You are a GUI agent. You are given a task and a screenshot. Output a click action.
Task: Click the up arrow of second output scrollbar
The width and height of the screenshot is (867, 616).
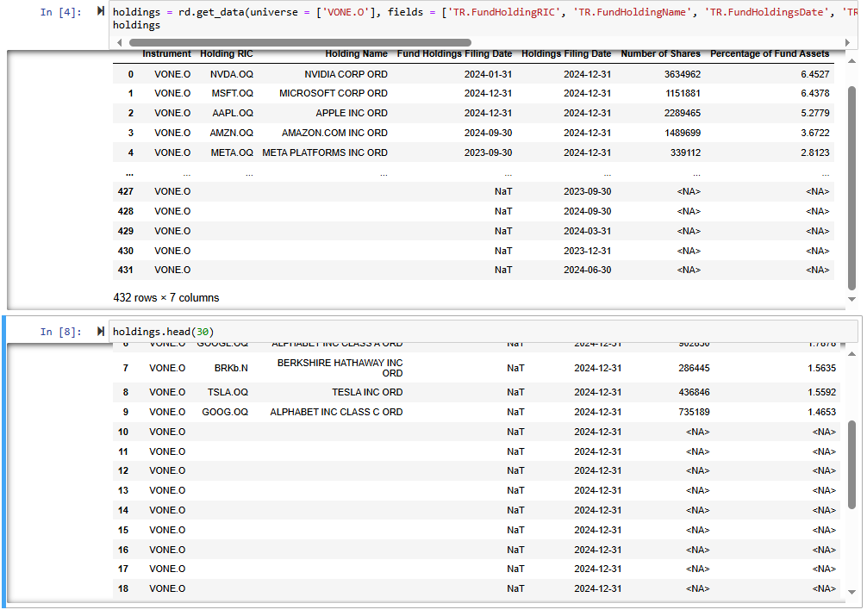(x=852, y=354)
